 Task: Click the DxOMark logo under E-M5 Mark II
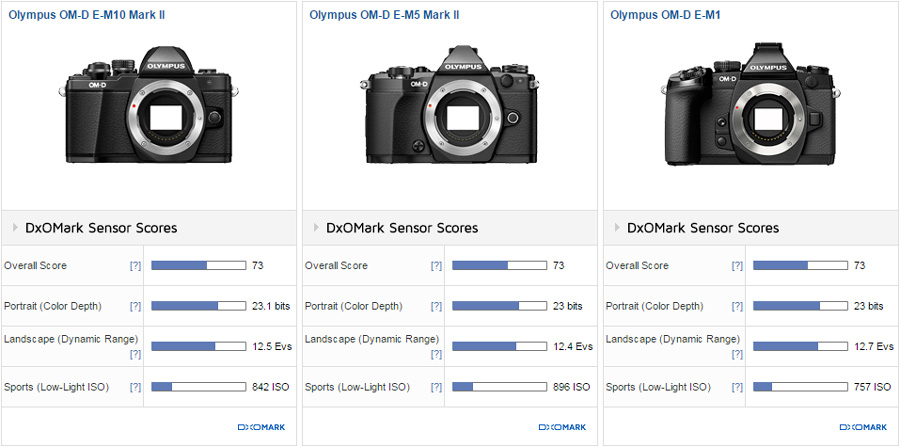point(561,427)
